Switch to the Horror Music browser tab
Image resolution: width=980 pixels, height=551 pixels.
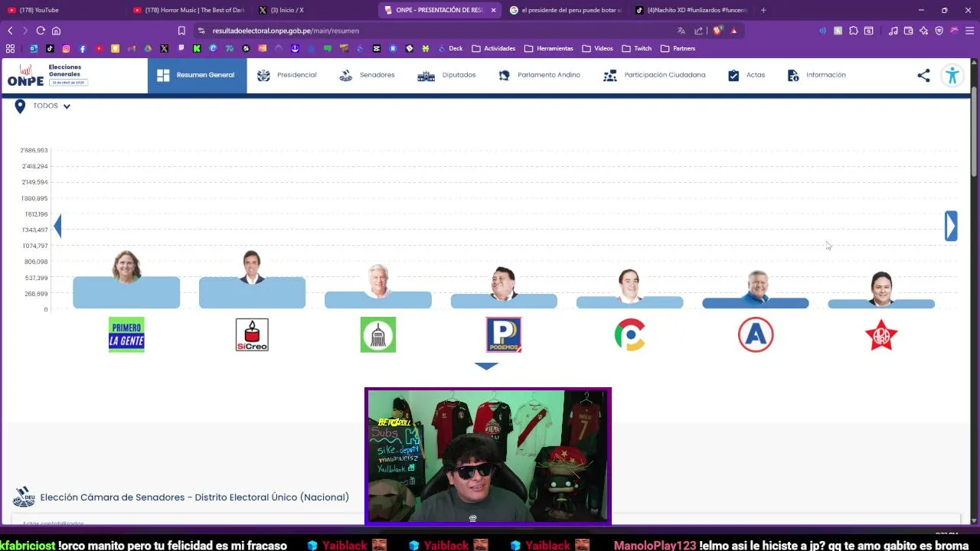tap(188, 10)
